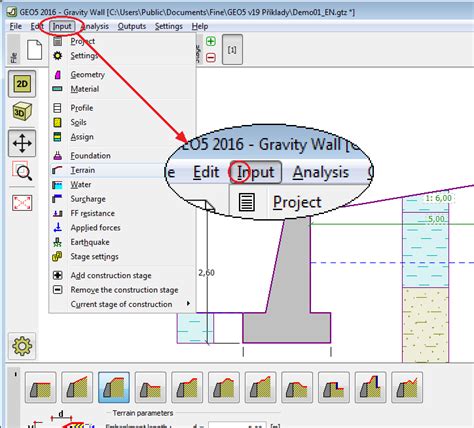474x428 pixels.
Task: Expand Current stage of construction submenu
Action: [x=122, y=304]
